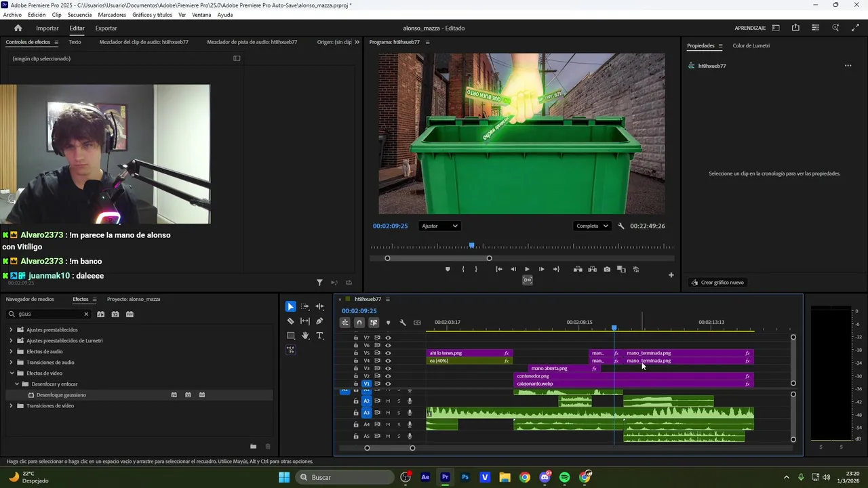This screenshot has height=488, width=868.
Task: Lock the V2 video track
Action: pos(356,376)
